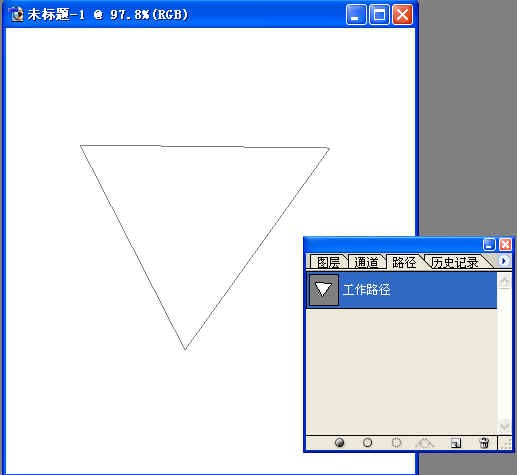Click the paths panel scroll up arrow
The image size is (517, 475).
tap(504, 281)
